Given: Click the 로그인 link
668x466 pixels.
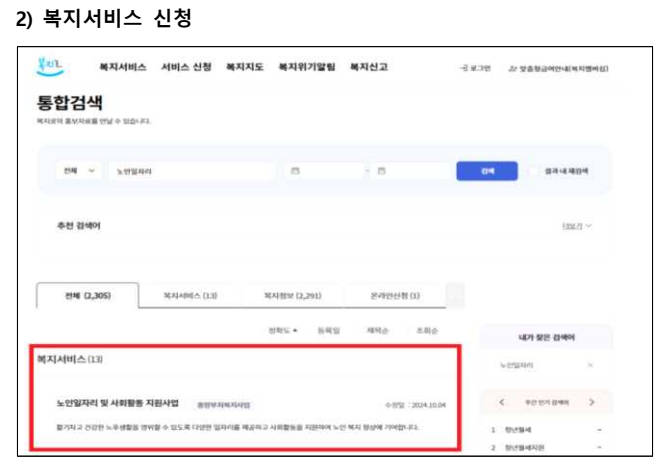Looking at the screenshot, I should pos(475,68).
